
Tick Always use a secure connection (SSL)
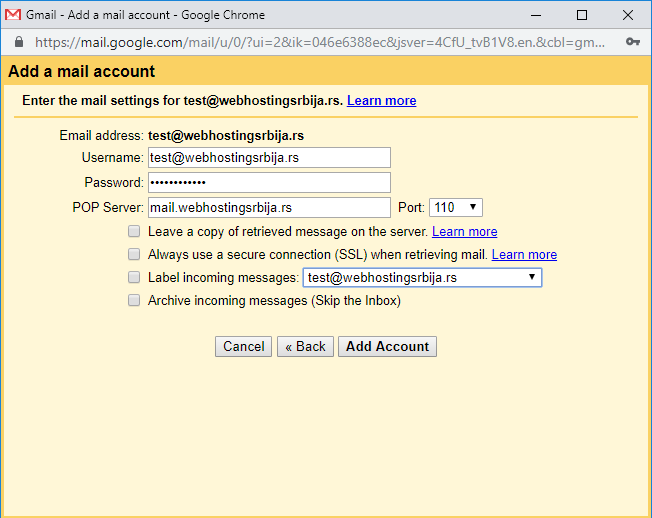point(134,254)
